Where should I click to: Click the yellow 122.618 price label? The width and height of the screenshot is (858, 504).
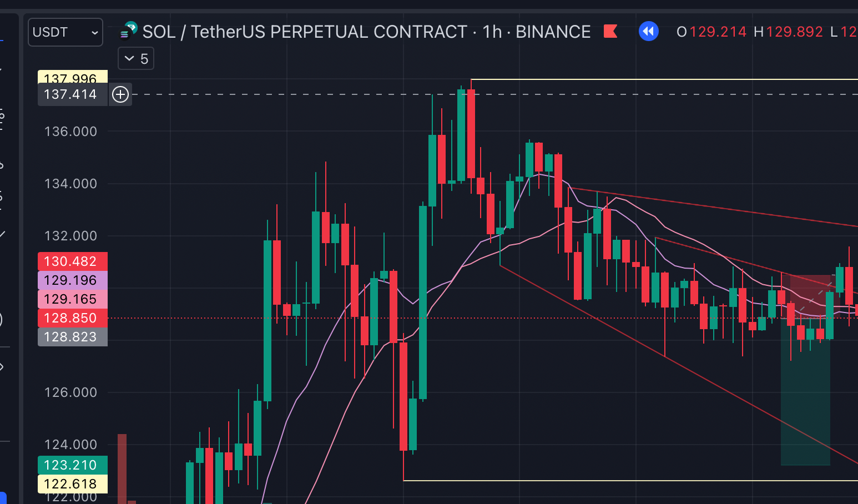tap(72, 484)
